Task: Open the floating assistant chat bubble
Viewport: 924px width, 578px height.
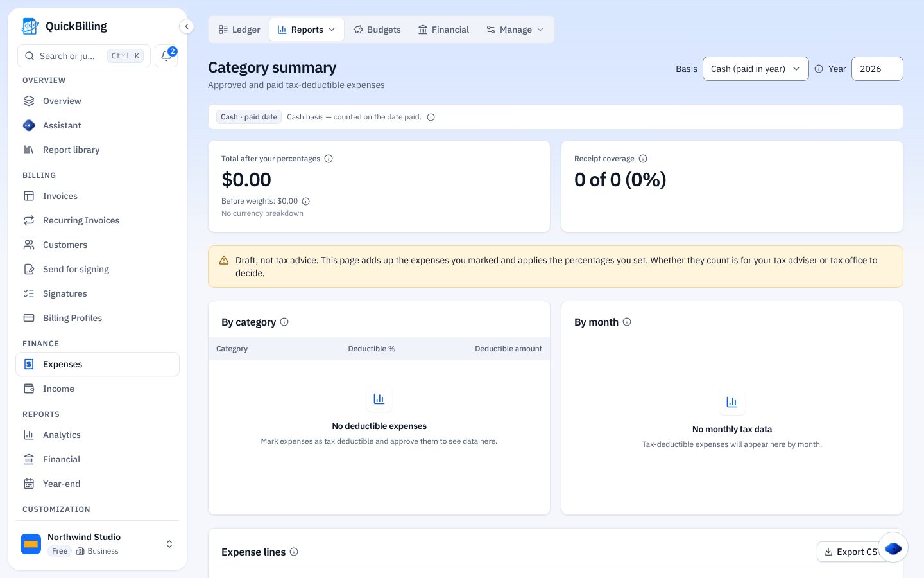Action: [893, 548]
